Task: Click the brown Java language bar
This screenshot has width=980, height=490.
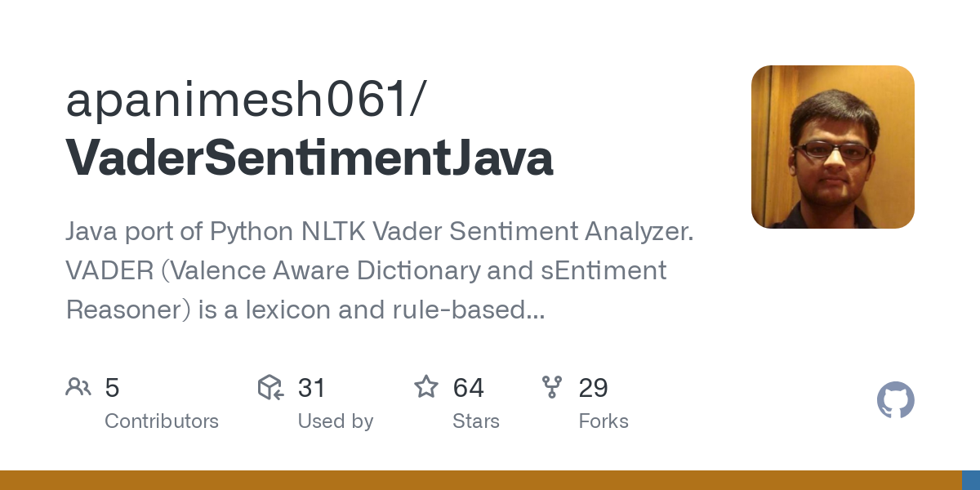Action: pyautogui.click(x=480, y=480)
